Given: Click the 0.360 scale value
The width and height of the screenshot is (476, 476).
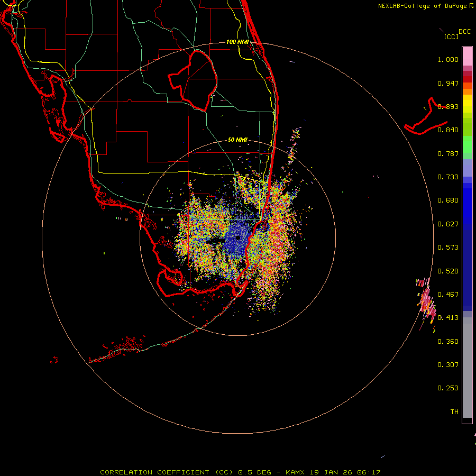Looking at the screenshot, I should pos(448,342).
